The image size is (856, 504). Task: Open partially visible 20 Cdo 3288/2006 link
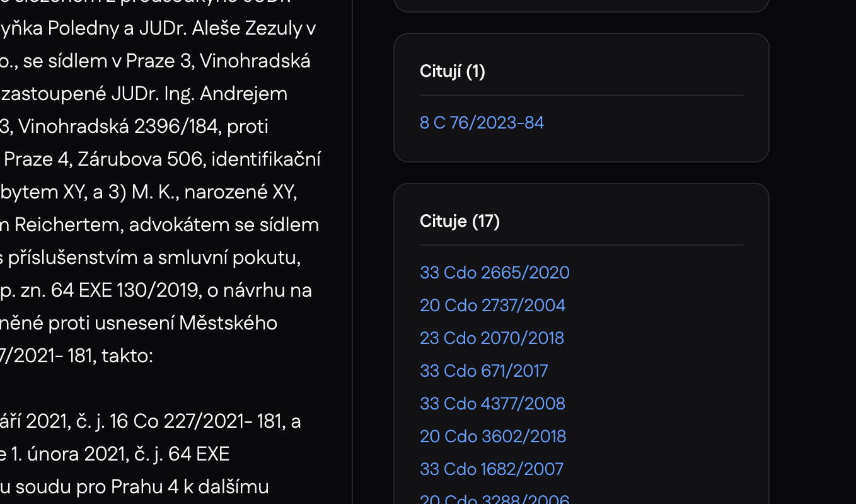pyautogui.click(x=494, y=500)
